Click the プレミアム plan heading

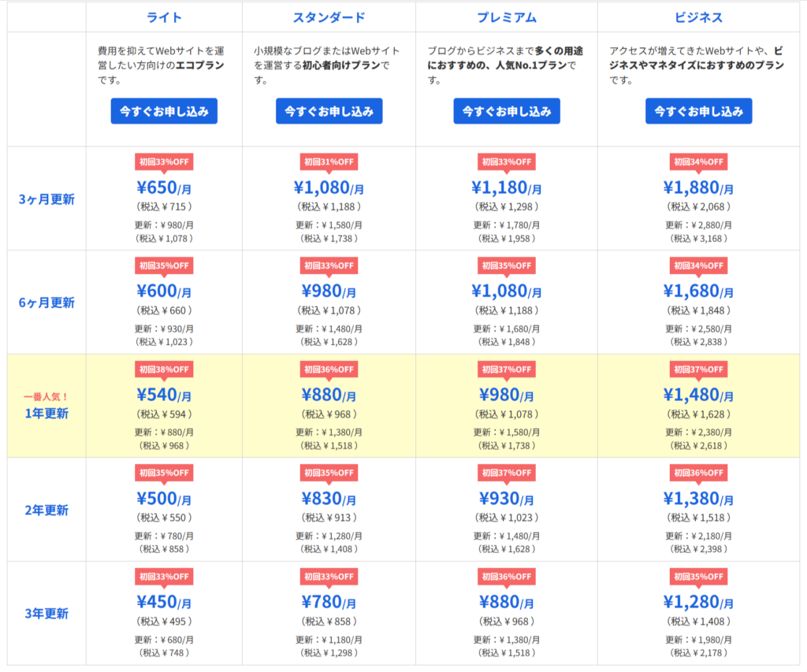pyautogui.click(x=506, y=17)
